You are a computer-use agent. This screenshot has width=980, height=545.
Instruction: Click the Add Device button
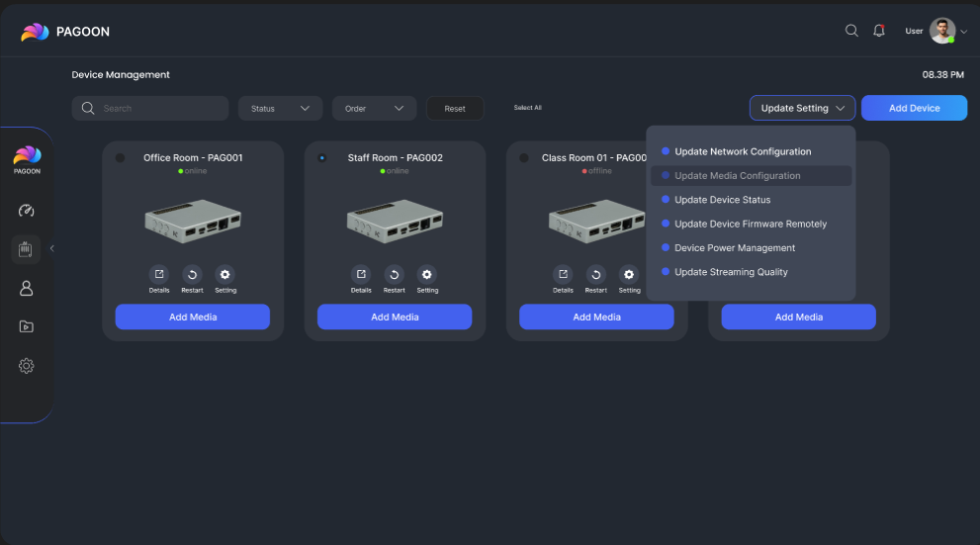click(914, 109)
